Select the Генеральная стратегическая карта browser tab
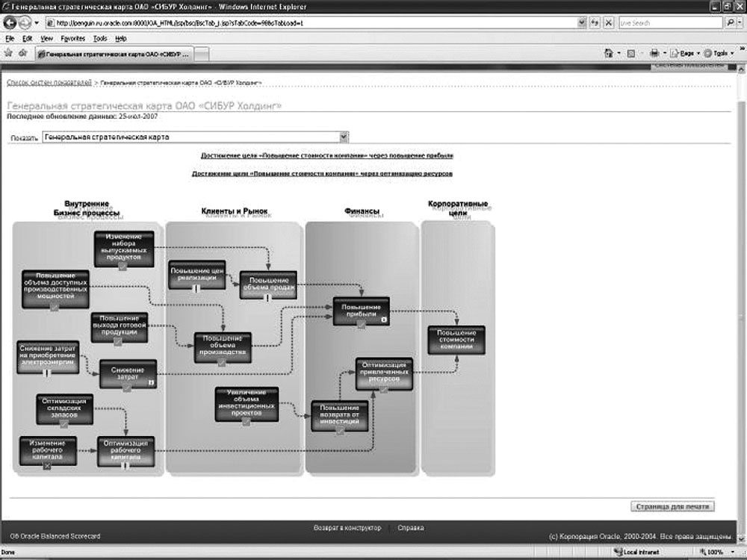Screen dimensions: 747x560 114,55
